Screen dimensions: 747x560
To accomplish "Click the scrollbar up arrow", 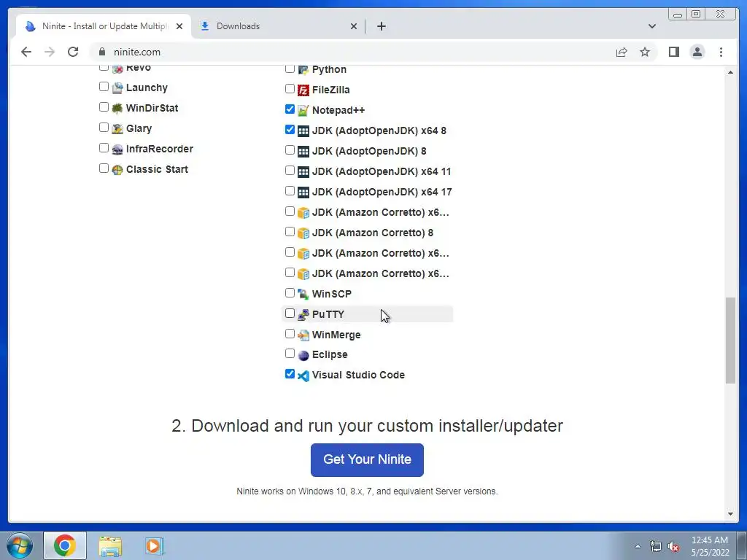I will pyautogui.click(x=730, y=72).
